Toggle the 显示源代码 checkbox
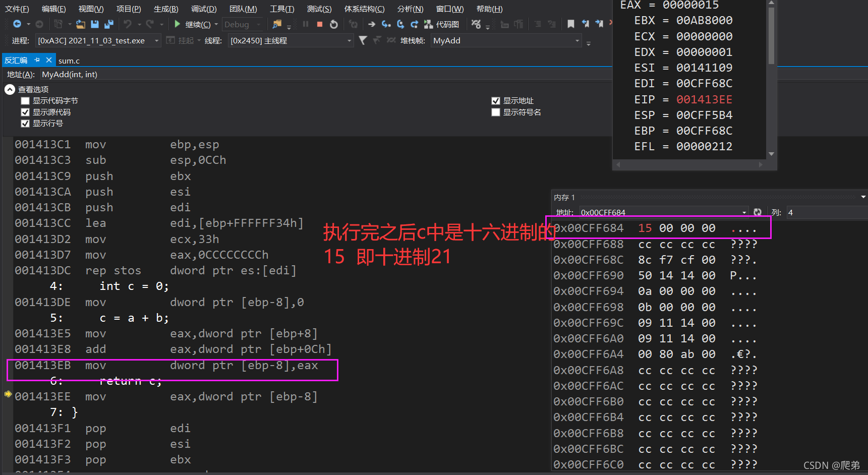 25,112
